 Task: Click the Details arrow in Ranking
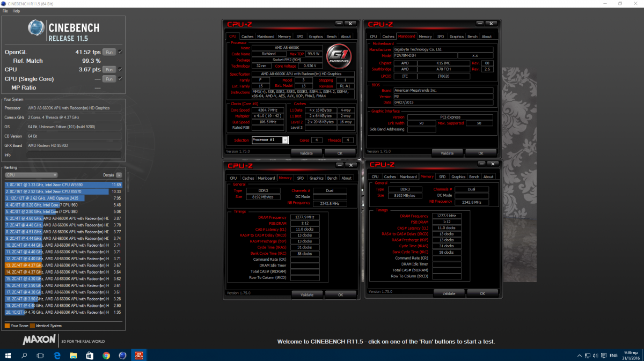pos(119,175)
